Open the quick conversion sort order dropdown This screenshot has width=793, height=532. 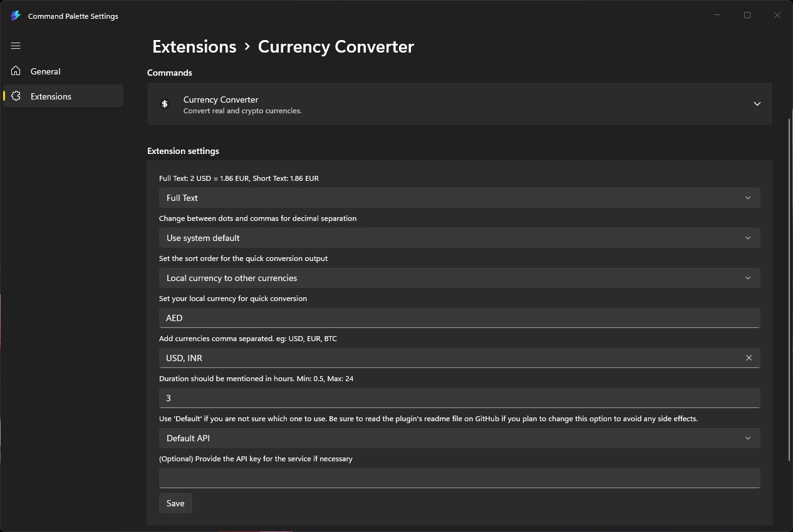(x=460, y=277)
